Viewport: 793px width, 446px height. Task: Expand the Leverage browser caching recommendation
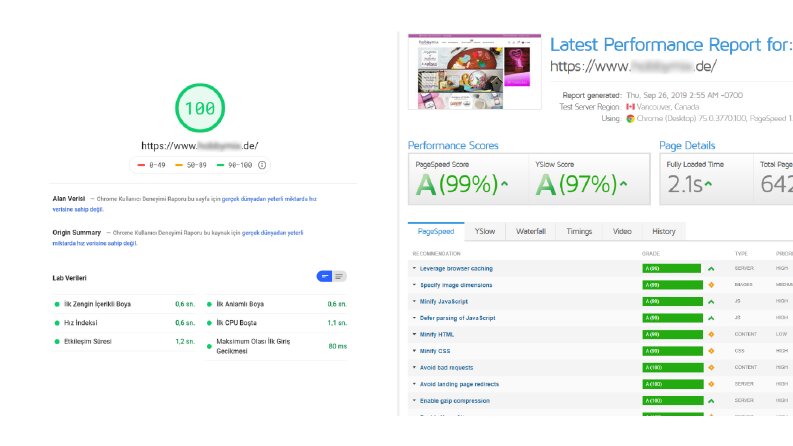414,269
